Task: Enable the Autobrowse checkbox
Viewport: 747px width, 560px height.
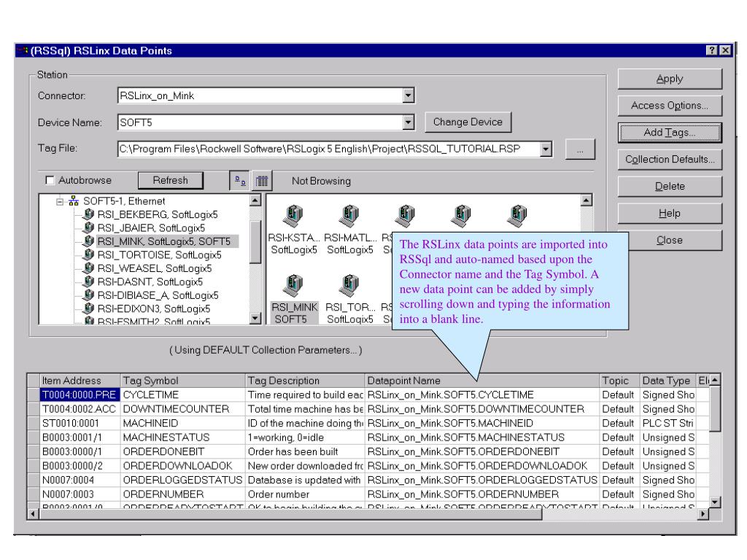Action: tap(50, 180)
